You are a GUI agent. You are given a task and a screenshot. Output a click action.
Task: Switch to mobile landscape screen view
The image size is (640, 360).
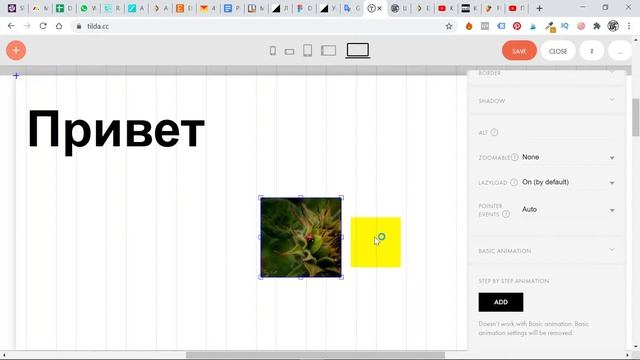click(289, 52)
